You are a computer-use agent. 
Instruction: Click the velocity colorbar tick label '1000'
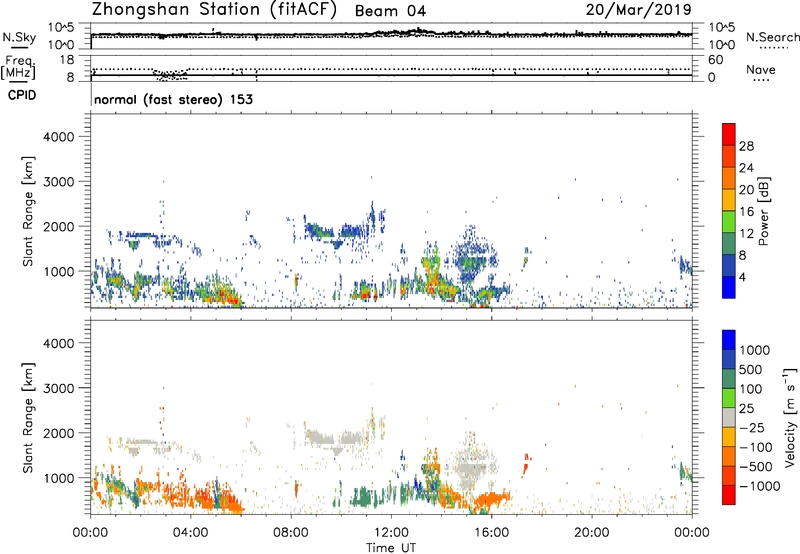pos(755,350)
